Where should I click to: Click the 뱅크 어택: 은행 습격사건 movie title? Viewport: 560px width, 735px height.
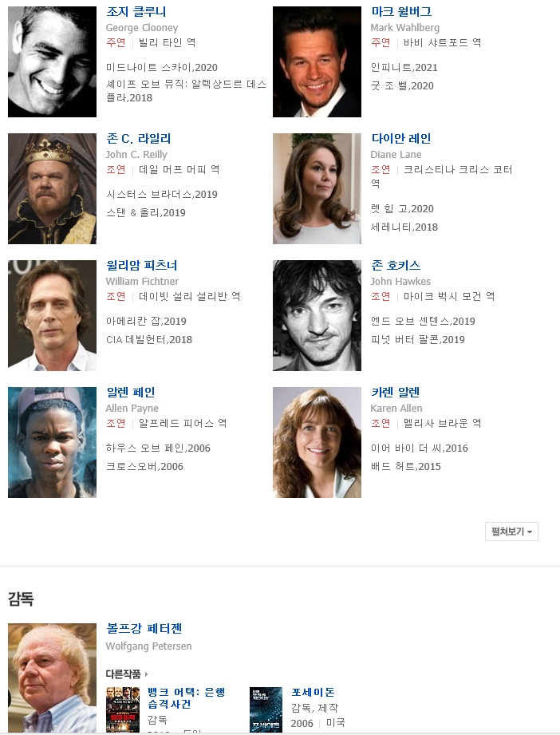[x=187, y=698]
